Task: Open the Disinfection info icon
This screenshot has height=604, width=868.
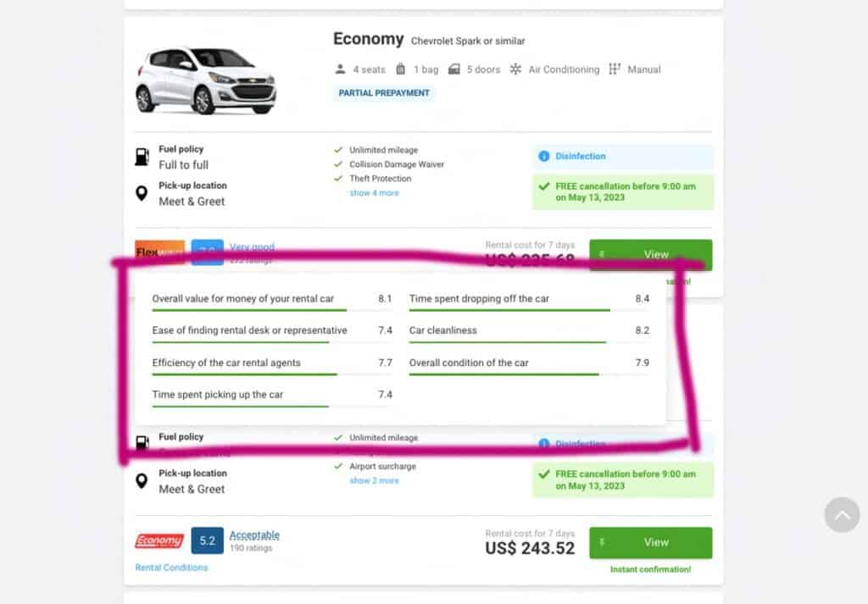Action: (542, 156)
